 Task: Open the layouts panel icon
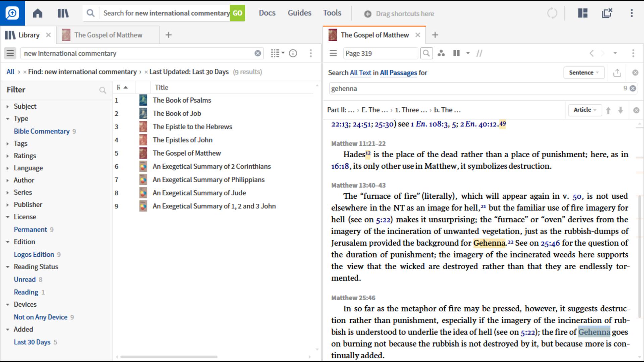(x=583, y=13)
